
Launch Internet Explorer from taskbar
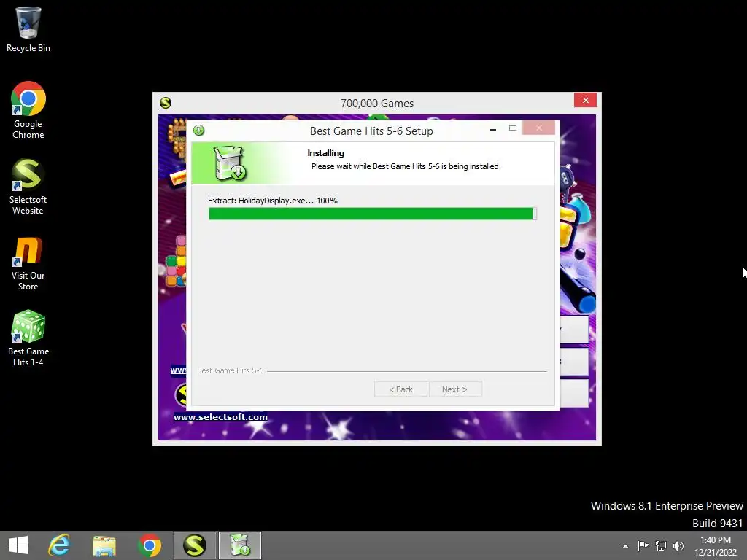click(x=60, y=545)
